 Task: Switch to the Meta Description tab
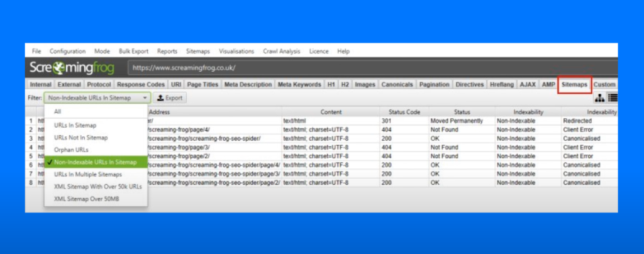248,84
